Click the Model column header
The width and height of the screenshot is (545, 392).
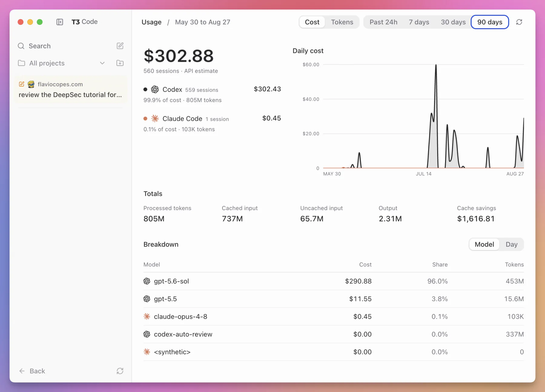tap(152, 265)
